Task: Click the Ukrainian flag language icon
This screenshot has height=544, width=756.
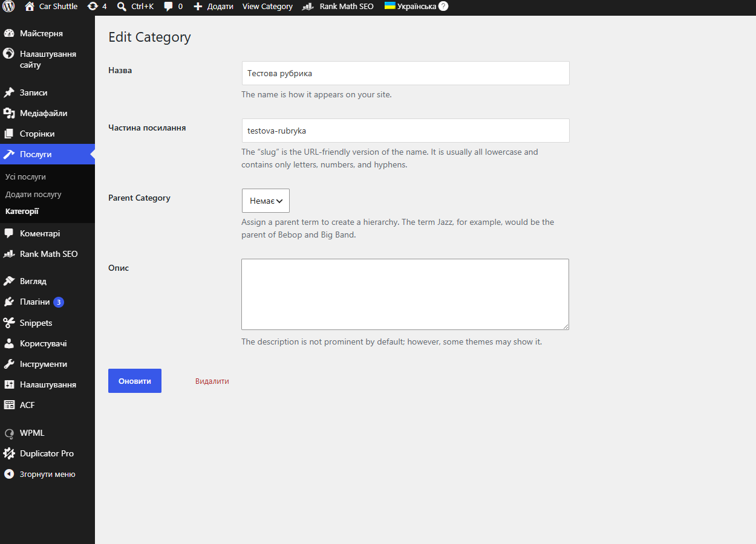Action: (390, 5)
